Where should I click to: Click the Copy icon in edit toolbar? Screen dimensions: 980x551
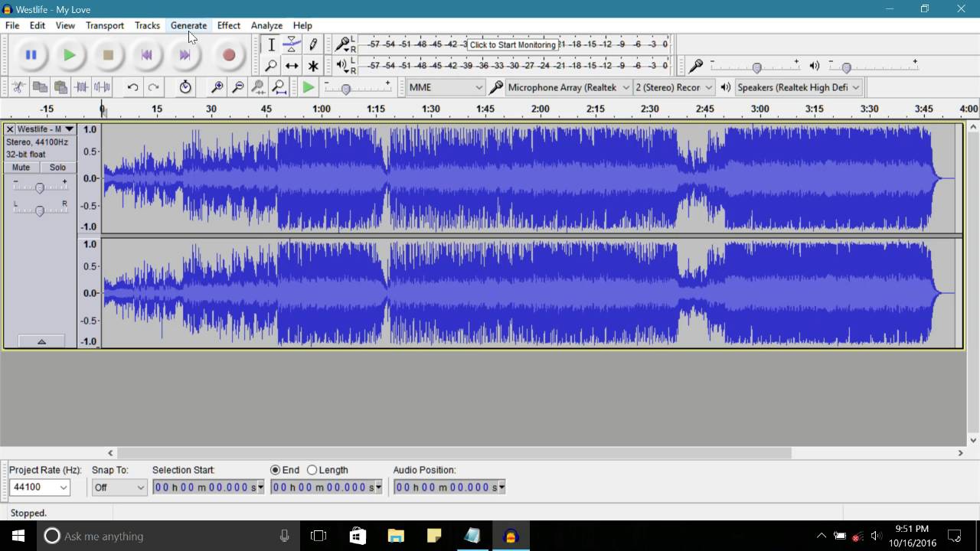40,87
